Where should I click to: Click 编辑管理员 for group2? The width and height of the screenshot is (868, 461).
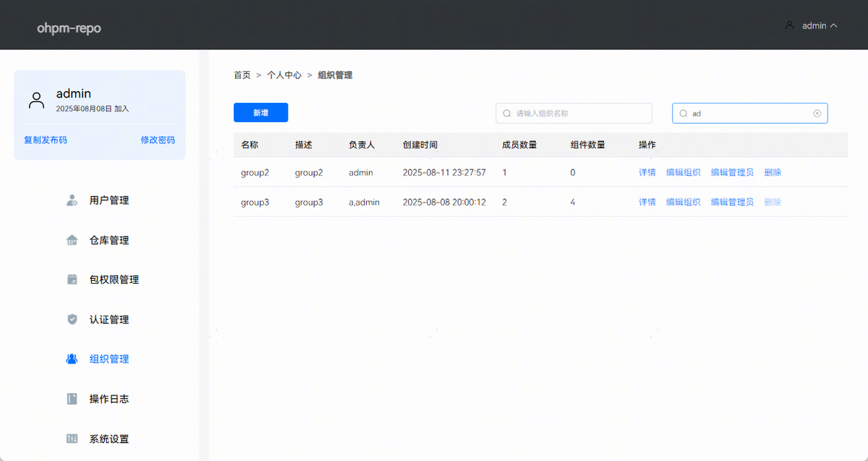click(732, 172)
